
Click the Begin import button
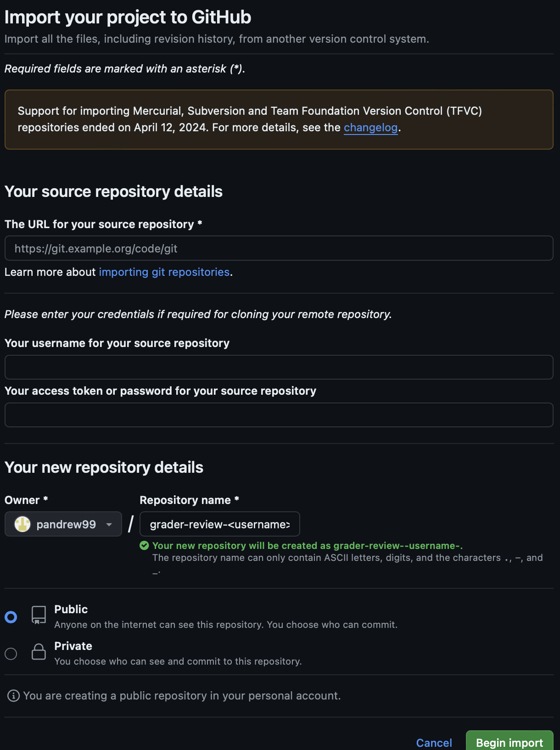(x=510, y=741)
